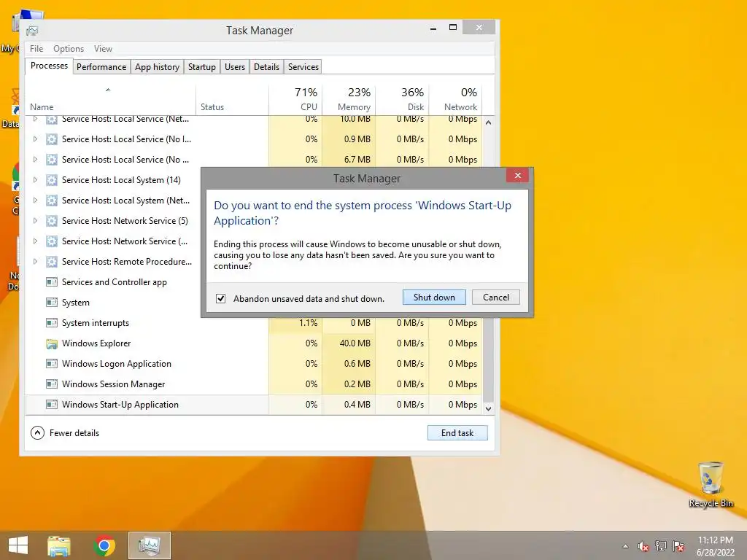The height and width of the screenshot is (560, 747).
Task: Click the taskbar clock showing 11:12 PM
Action: [x=715, y=545]
